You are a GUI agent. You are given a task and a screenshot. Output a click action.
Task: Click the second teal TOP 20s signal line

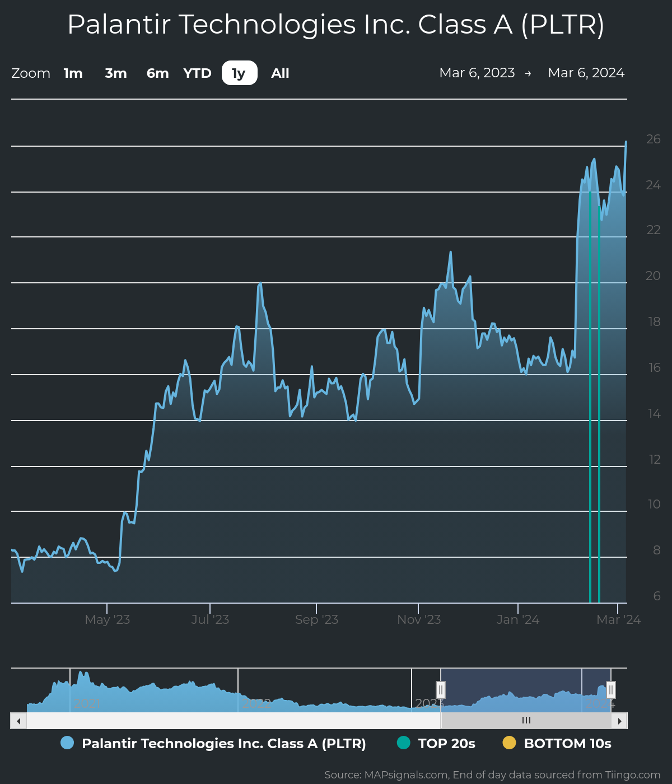(599, 405)
